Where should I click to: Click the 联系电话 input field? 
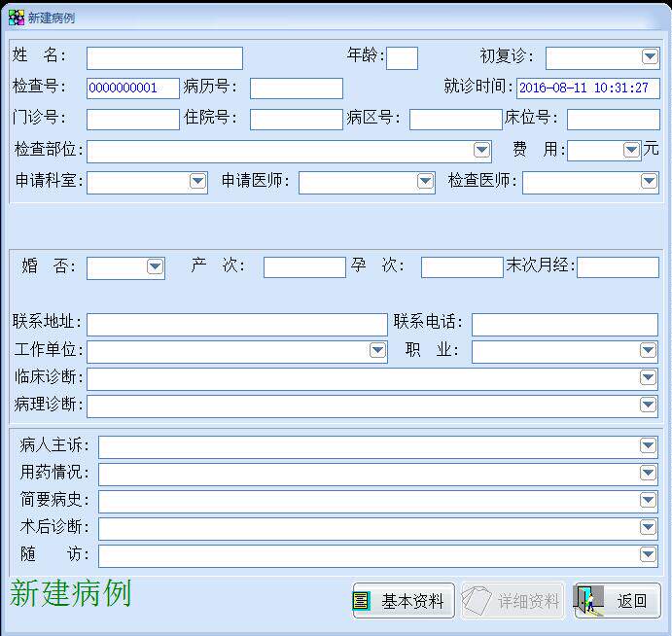click(x=565, y=325)
